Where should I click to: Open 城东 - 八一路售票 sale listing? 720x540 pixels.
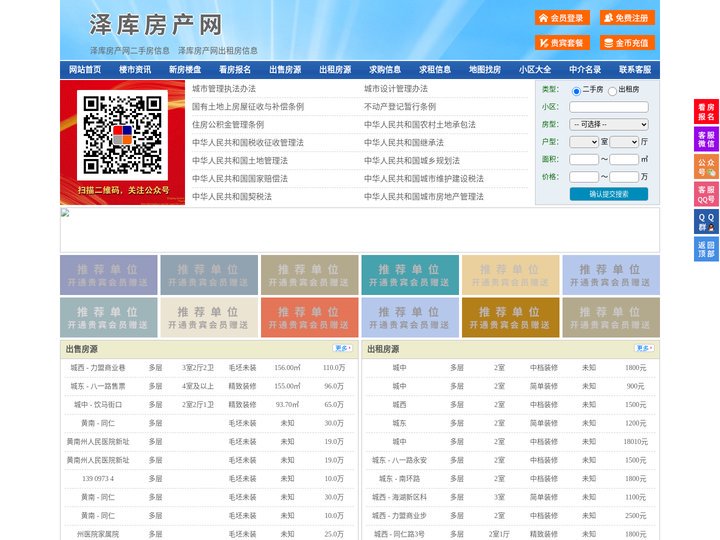click(x=98, y=386)
